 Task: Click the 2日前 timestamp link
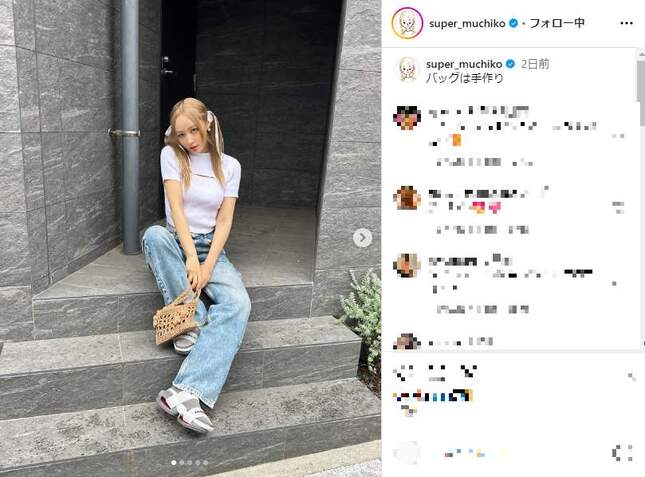(535, 64)
